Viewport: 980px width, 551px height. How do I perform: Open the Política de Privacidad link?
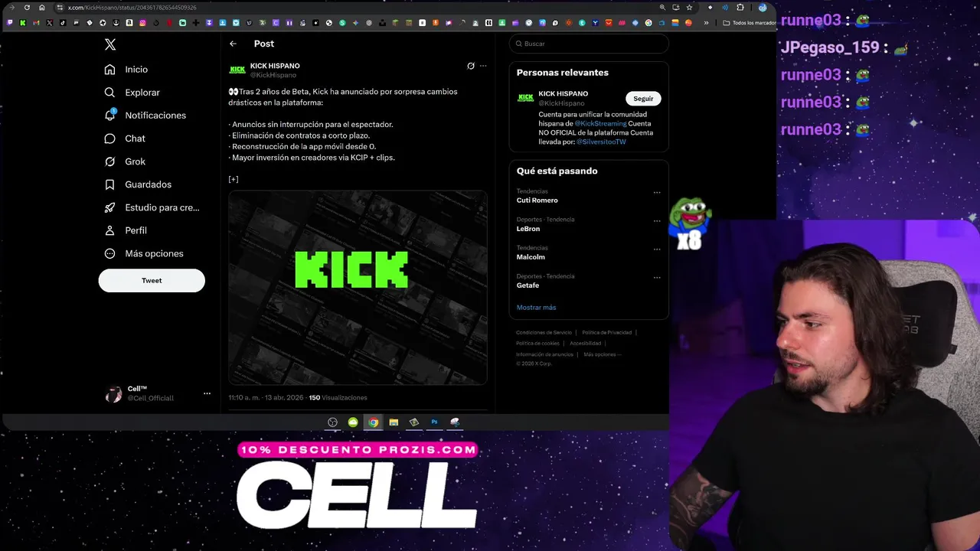click(606, 333)
